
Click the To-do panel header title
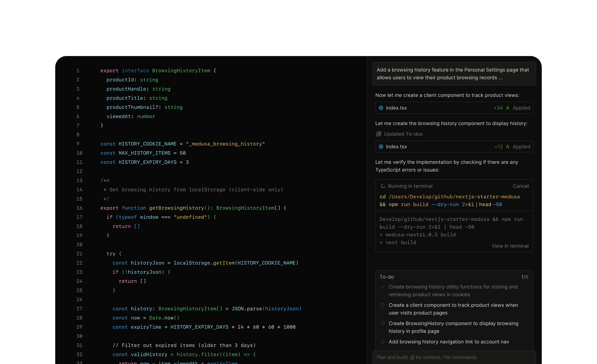[387, 277]
